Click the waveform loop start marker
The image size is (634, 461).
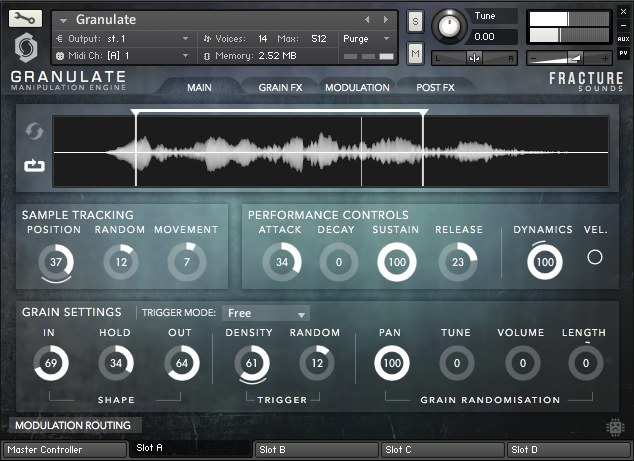coord(135,113)
